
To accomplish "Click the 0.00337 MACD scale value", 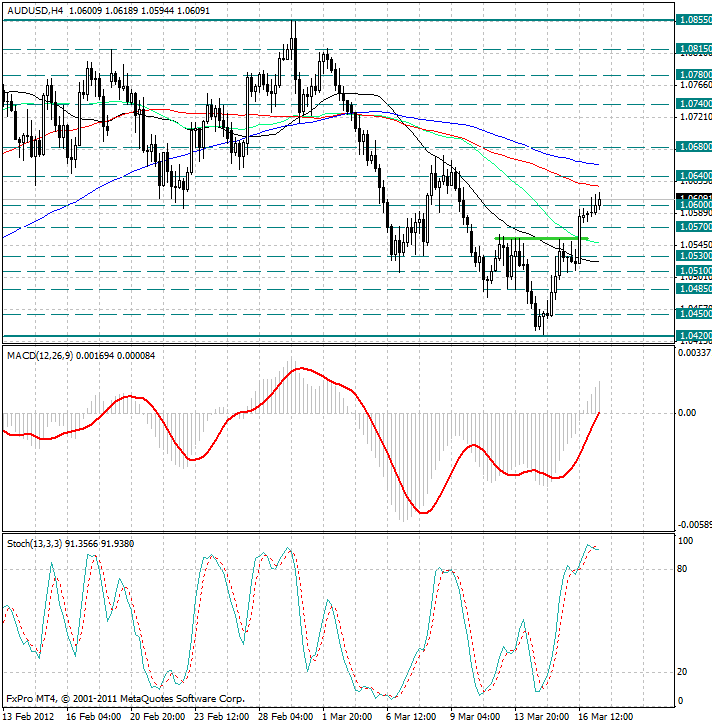I will (694, 353).
